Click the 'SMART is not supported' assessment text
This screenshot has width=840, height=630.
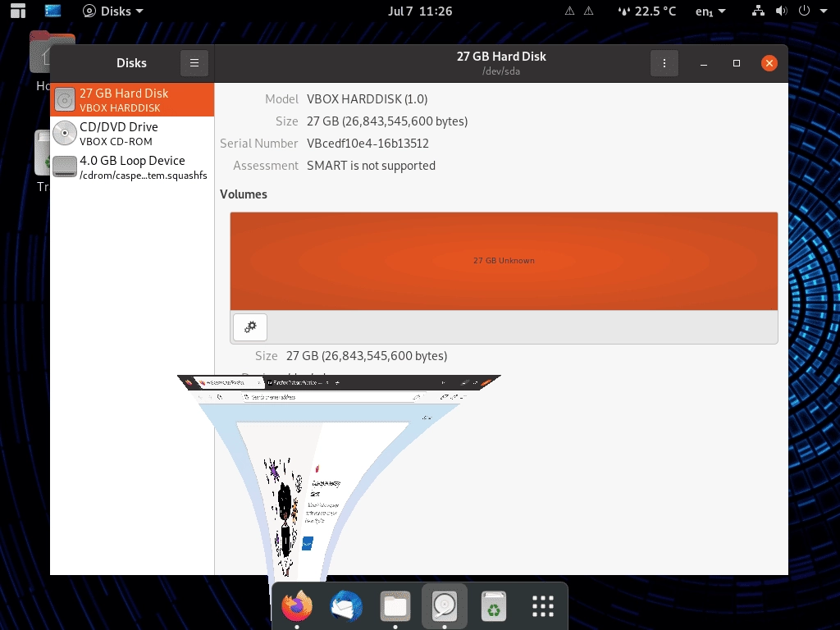(371, 166)
